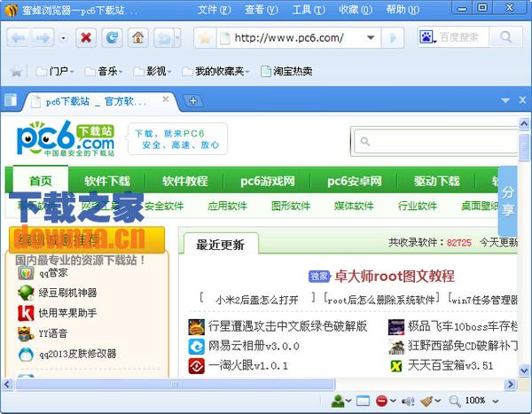
Task: Open the 收藏(O) menu
Action: pyautogui.click(x=356, y=10)
